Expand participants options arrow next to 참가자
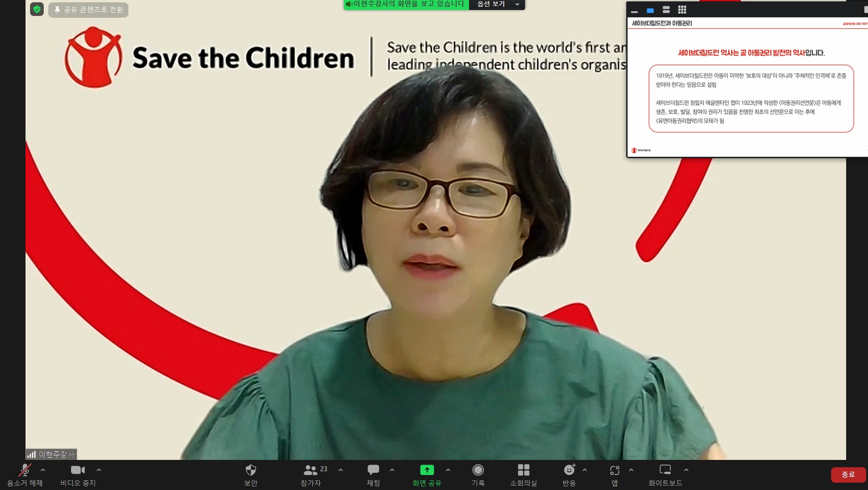868x490 pixels. coord(341,470)
